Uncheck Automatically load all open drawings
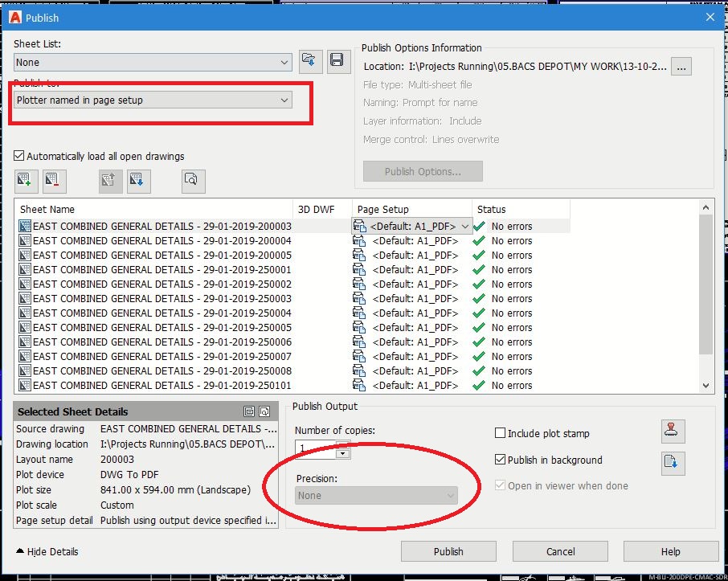This screenshot has height=581, width=728. click(x=18, y=157)
